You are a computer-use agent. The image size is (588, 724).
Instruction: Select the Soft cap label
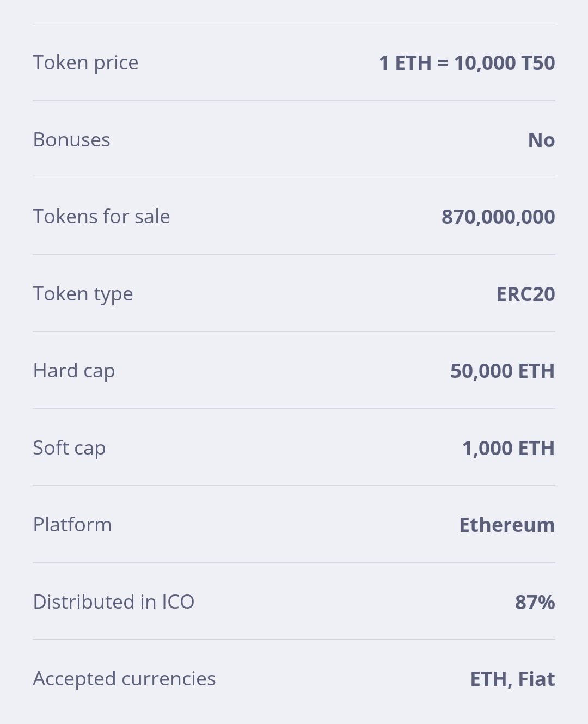(69, 448)
